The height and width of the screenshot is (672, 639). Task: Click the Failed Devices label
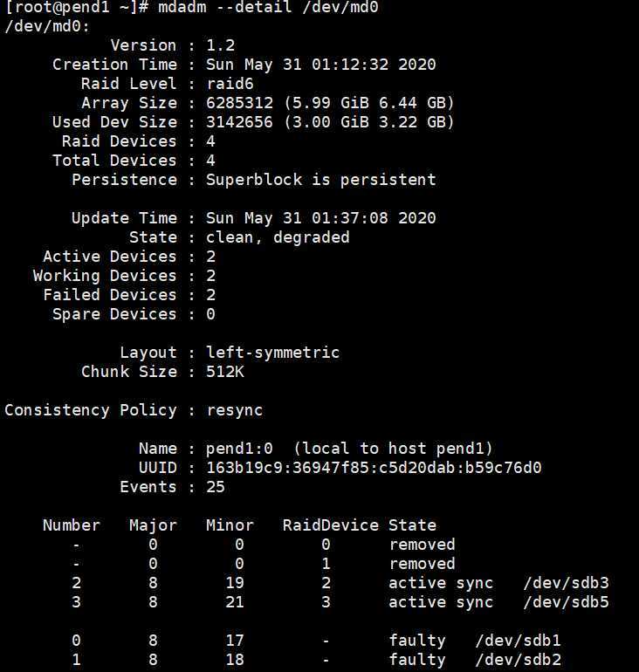pos(110,295)
